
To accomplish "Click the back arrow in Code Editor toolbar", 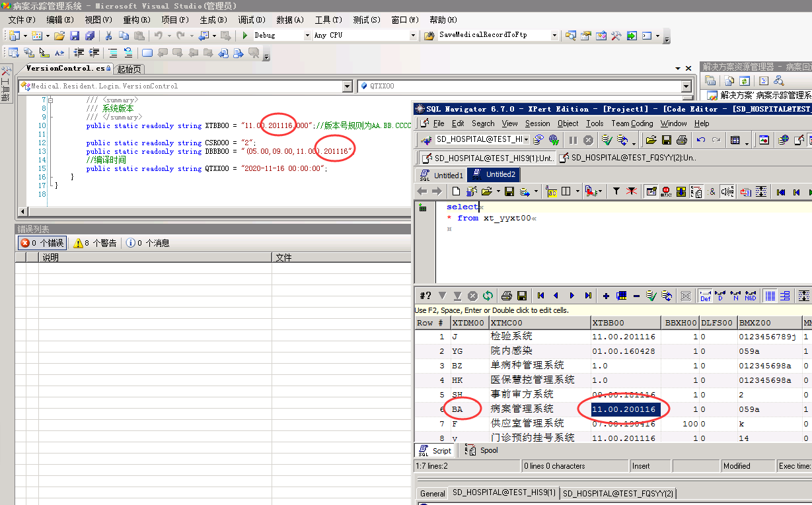I will click(421, 191).
